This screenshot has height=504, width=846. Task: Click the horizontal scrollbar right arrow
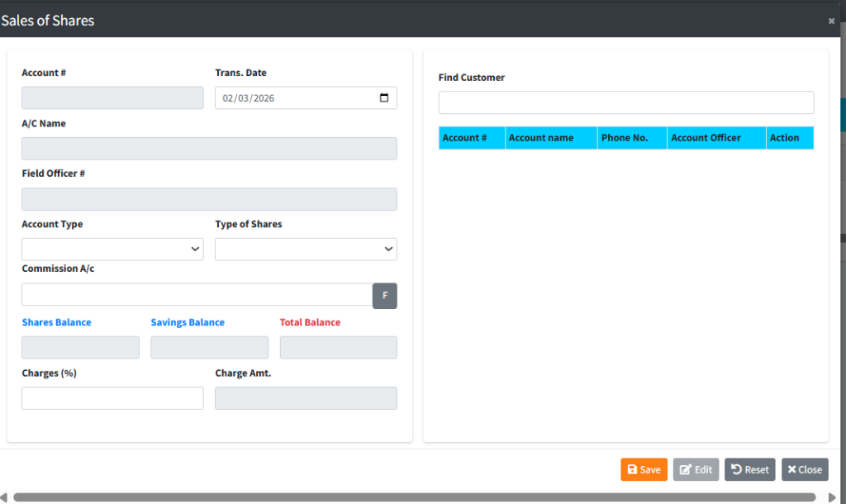tap(831, 497)
